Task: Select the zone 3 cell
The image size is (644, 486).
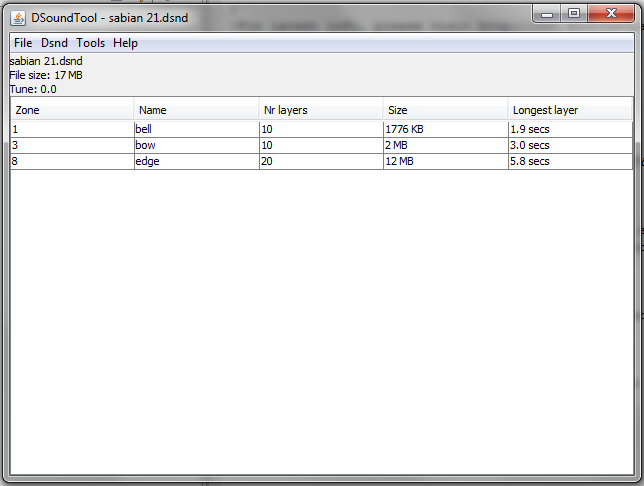Action: (x=73, y=145)
